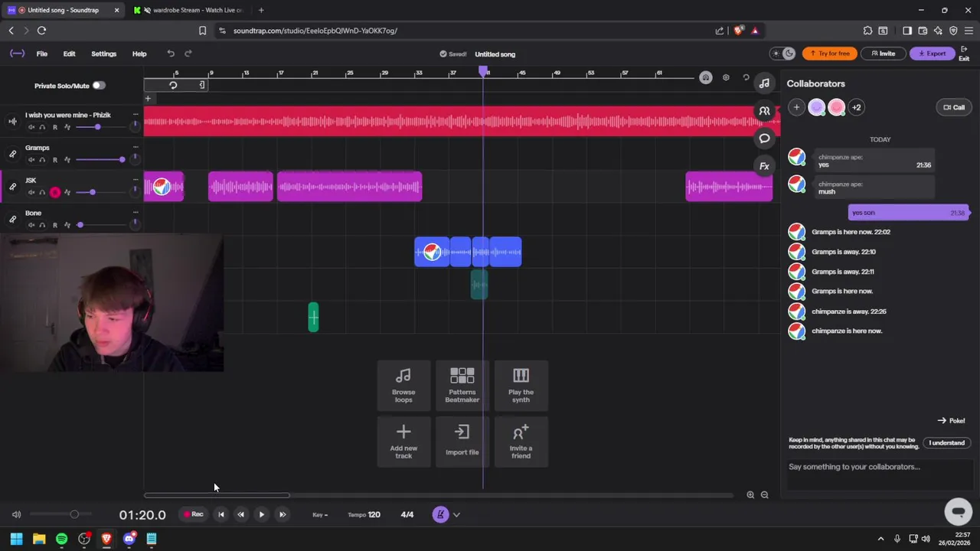Click the redo arrow in top bar
Viewport: 980px width, 551px height.
click(188, 54)
